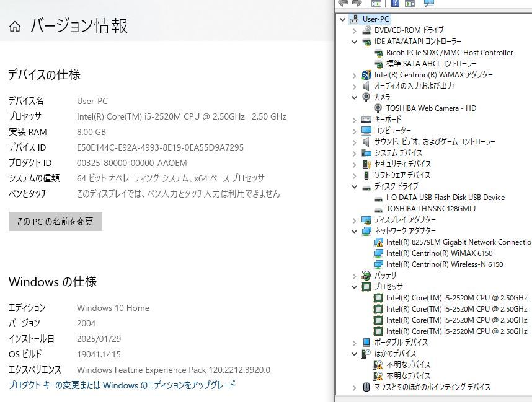Click the show/hide action pane toolbar icon

click(410, 3)
